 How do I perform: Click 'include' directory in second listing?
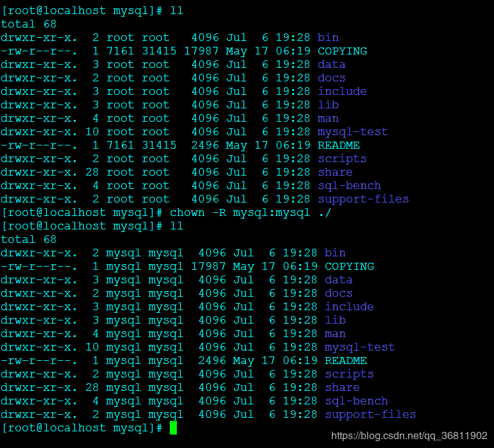pos(349,306)
